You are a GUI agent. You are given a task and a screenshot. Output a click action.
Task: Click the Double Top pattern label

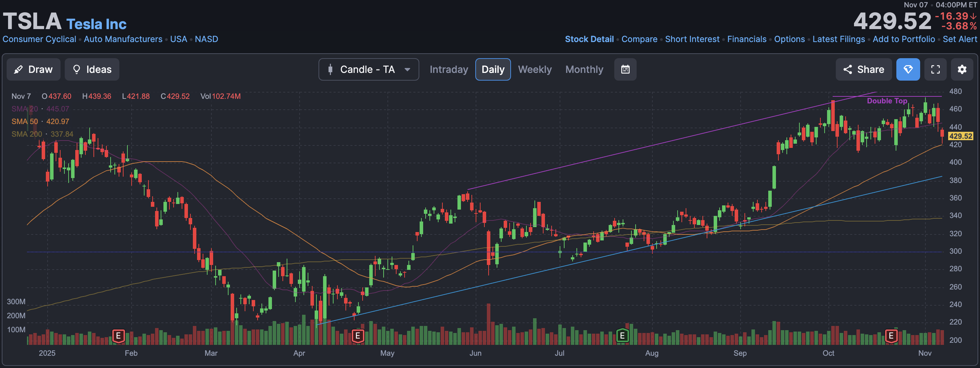click(x=887, y=101)
